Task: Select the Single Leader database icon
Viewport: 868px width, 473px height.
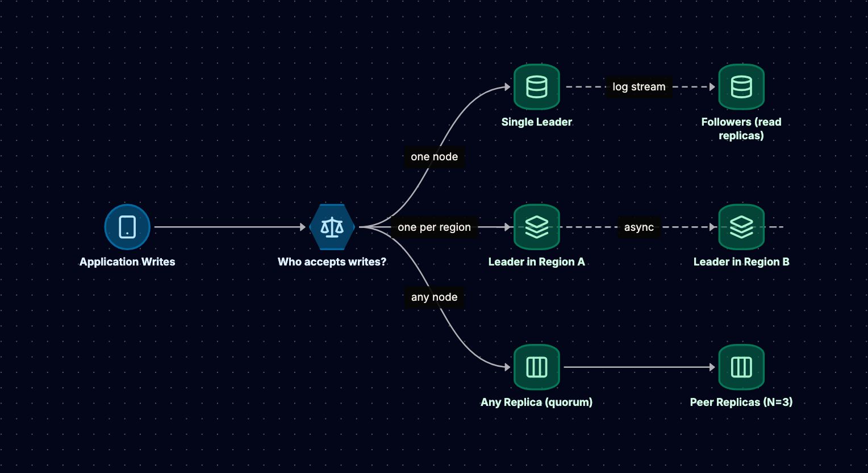Action: [x=537, y=87]
